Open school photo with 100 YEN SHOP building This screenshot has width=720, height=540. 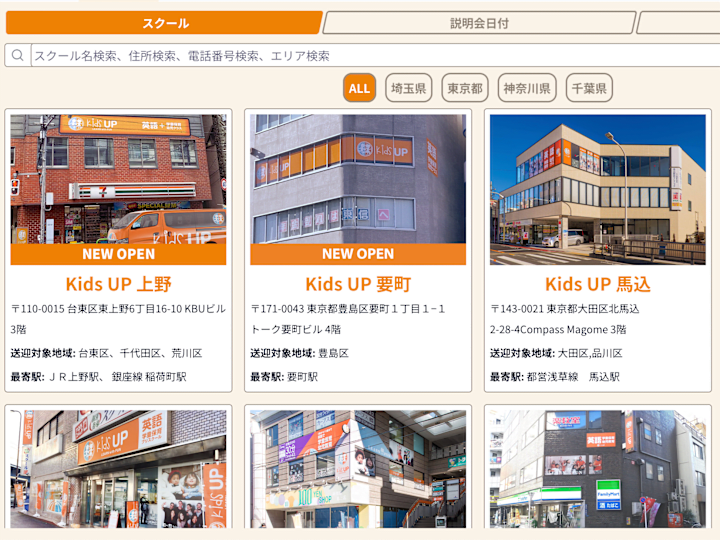click(358, 469)
